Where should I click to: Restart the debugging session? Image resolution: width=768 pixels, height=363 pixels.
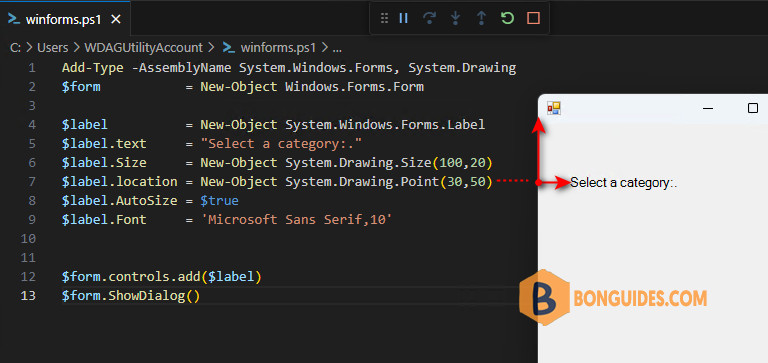click(x=507, y=19)
